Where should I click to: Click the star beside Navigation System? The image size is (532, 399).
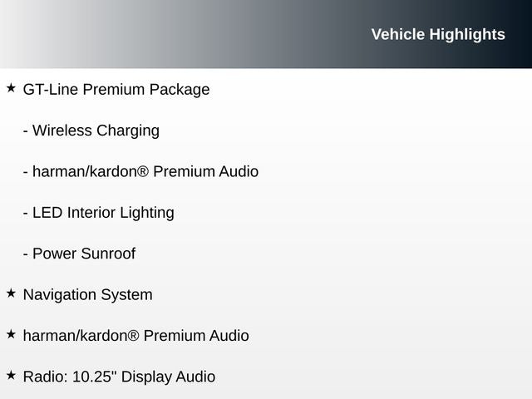(x=11, y=293)
